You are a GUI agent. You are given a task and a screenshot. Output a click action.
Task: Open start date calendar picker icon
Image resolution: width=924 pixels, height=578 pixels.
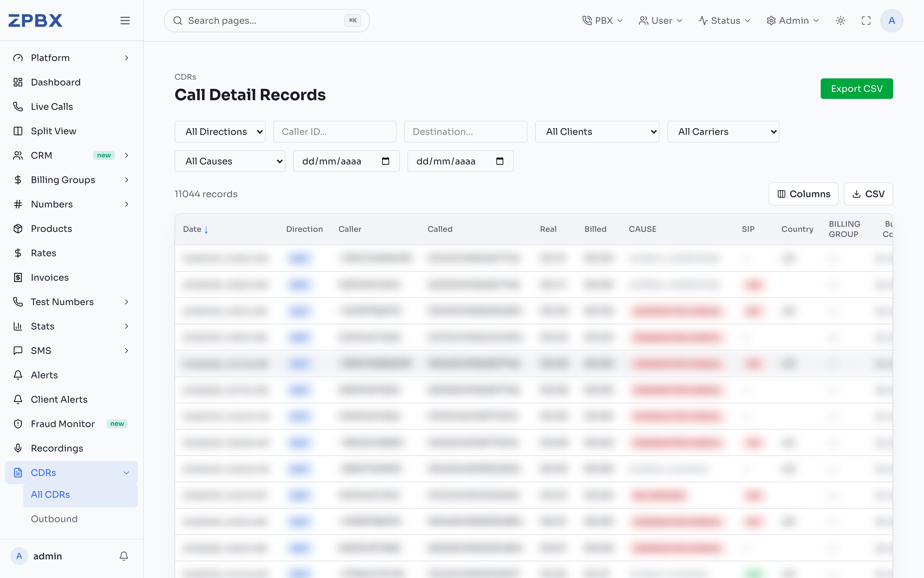pyautogui.click(x=386, y=161)
